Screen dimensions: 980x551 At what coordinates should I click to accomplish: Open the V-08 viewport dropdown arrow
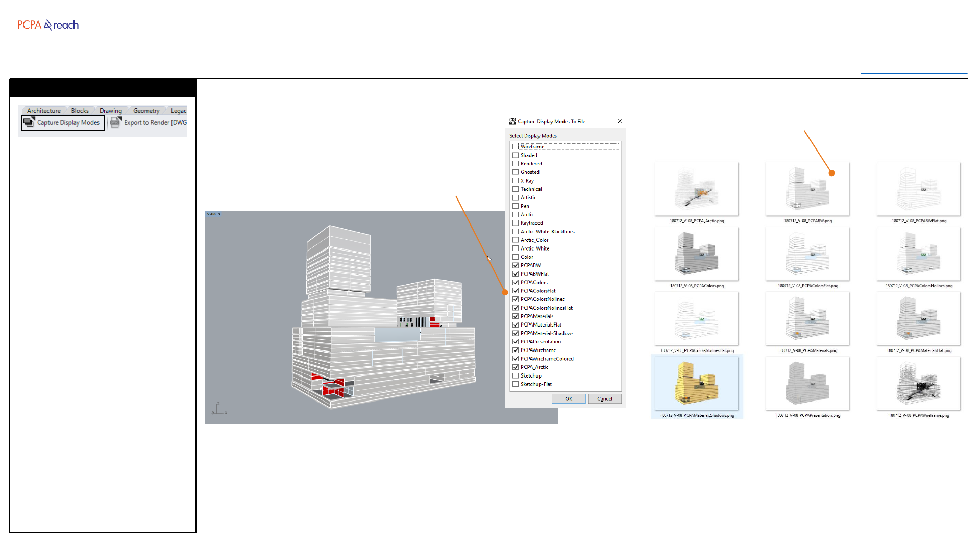219,214
